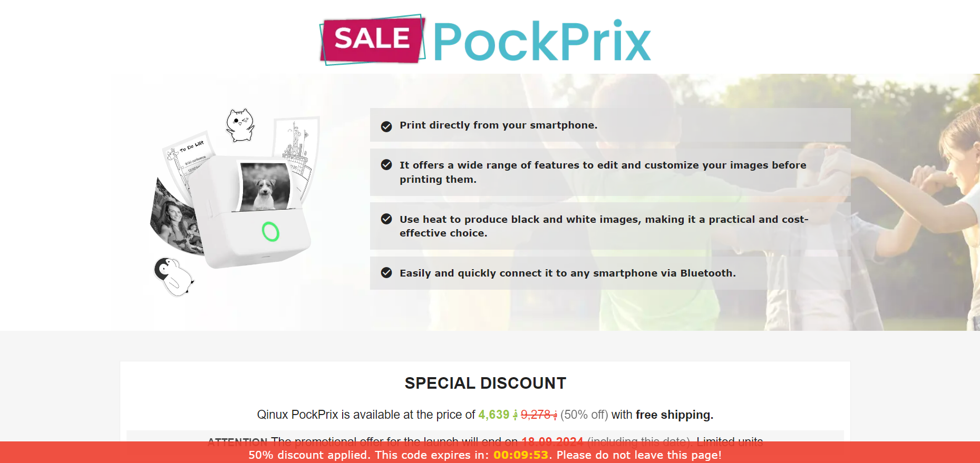
Task: Click the yellow countdown timer in red banner
Action: point(521,455)
